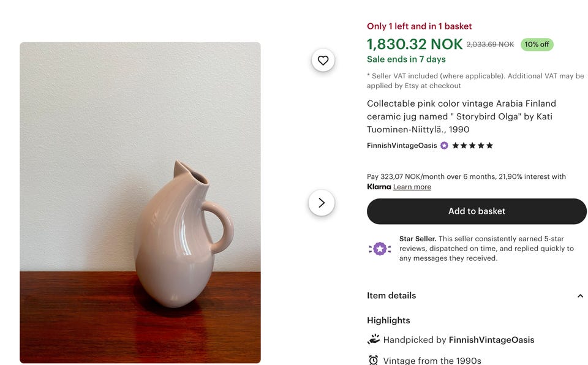Collapse Item details with the chevron

pos(580,296)
